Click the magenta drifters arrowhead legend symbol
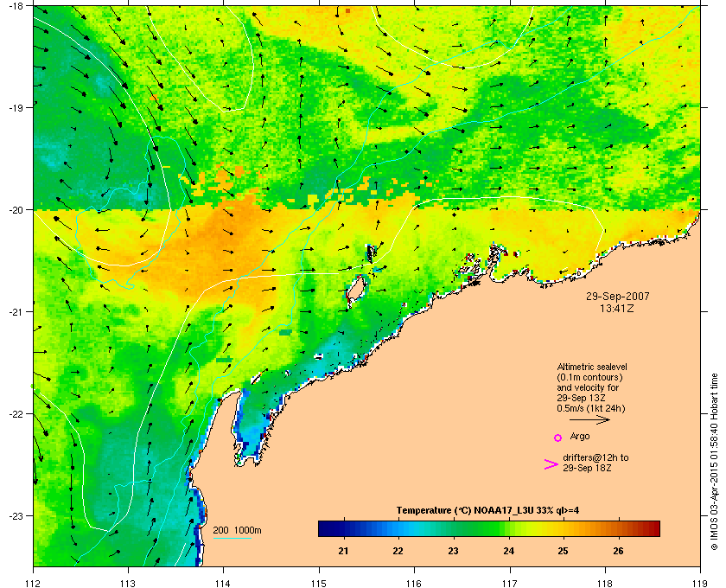 (551, 464)
